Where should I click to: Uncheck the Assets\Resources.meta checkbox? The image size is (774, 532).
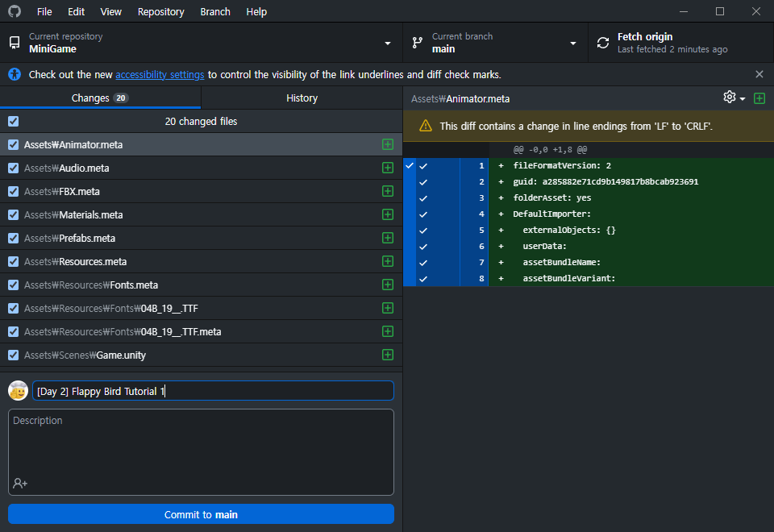[14, 261]
